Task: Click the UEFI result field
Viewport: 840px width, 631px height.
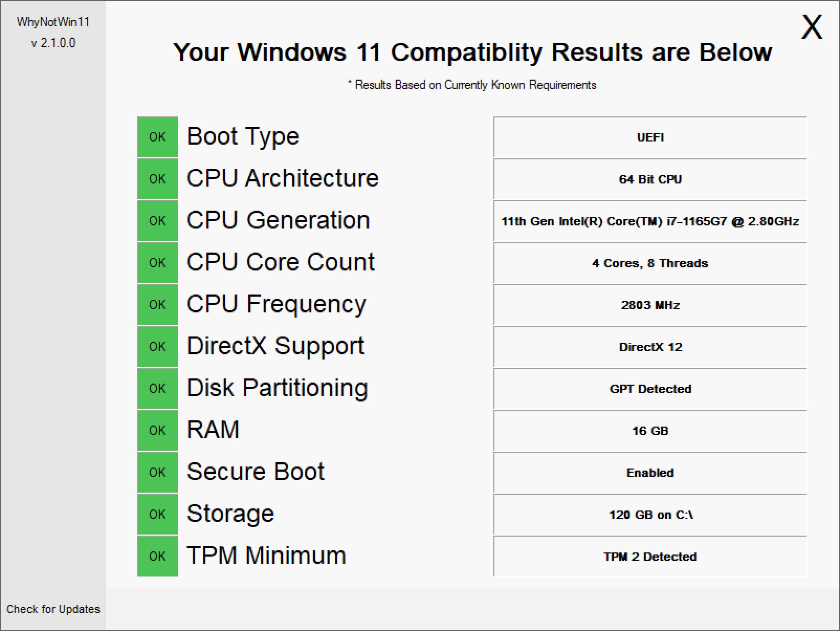Action: 650,137
